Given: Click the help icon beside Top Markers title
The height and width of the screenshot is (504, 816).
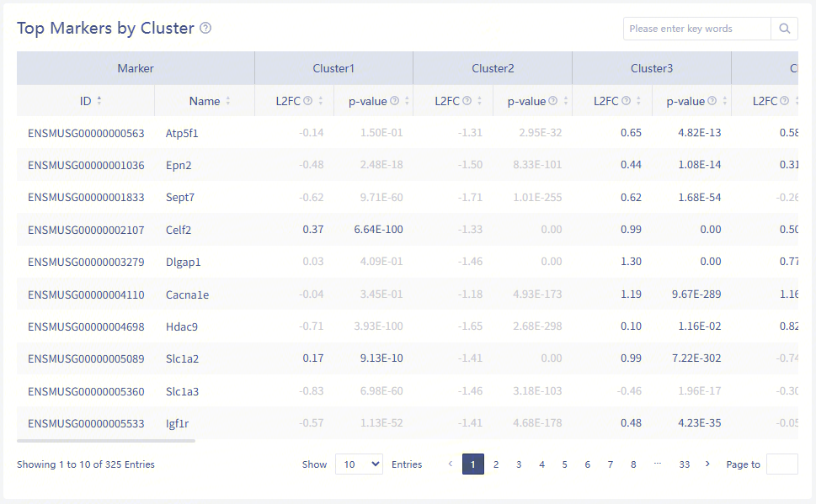Looking at the screenshot, I should (x=205, y=29).
